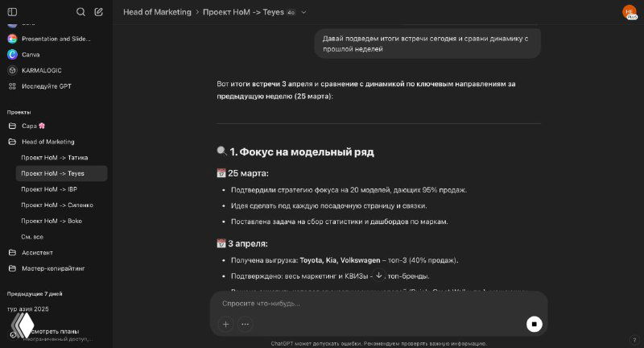
Task: Go to Head of Marketing breadcrumb
Action: point(157,12)
